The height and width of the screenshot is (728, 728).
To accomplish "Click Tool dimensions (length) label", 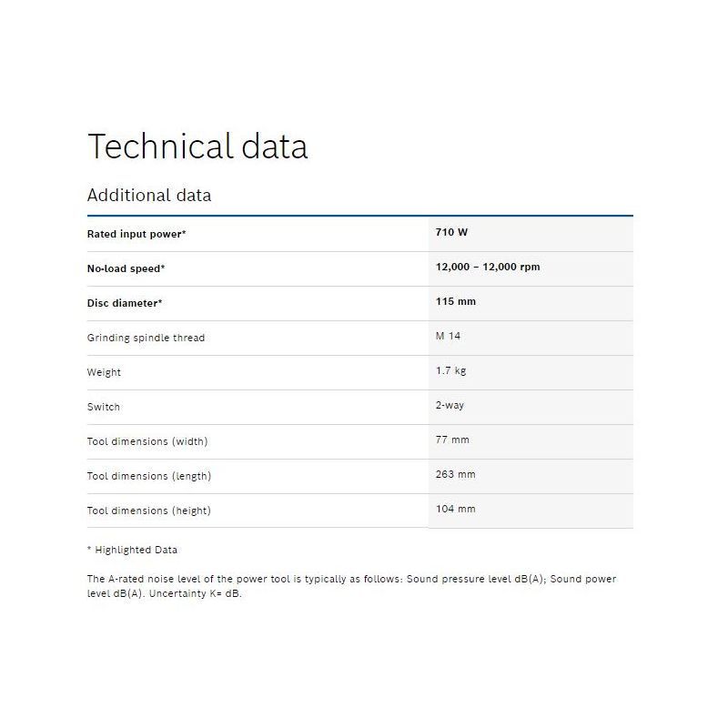I will [x=149, y=476].
